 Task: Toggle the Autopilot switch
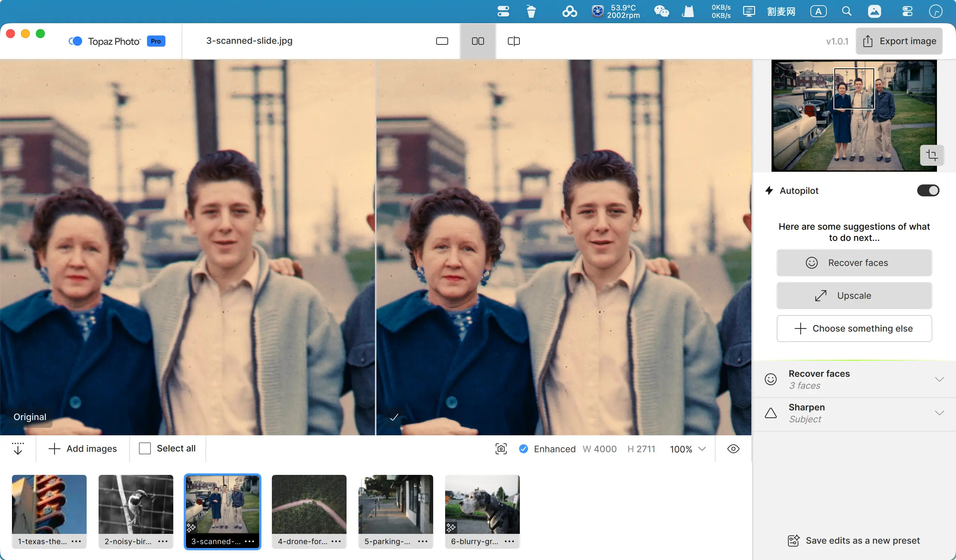tap(928, 190)
